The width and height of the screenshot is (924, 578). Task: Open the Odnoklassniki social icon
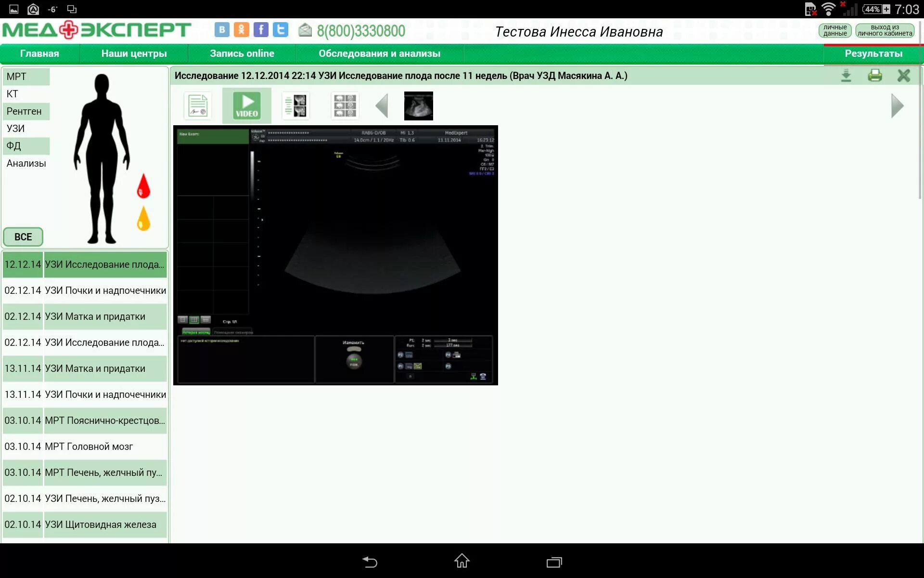click(241, 30)
